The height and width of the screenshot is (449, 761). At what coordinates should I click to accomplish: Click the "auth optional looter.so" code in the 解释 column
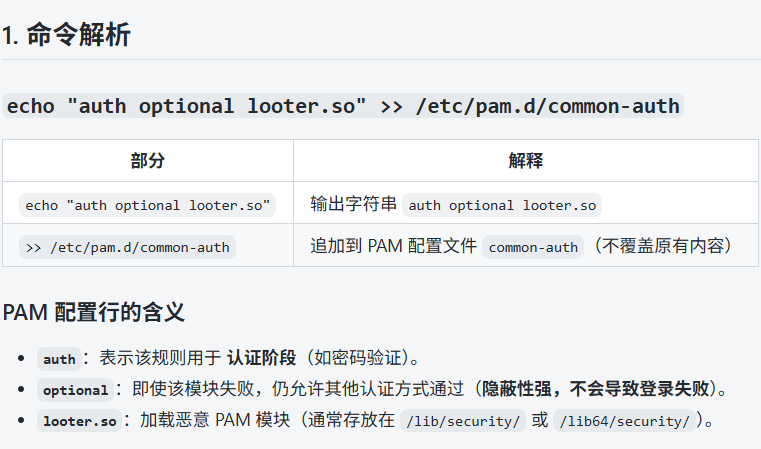pyautogui.click(x=502, y=205)
